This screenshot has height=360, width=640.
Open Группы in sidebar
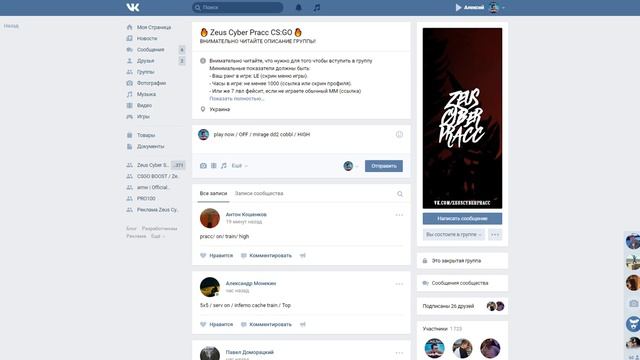tap(145, 72)
